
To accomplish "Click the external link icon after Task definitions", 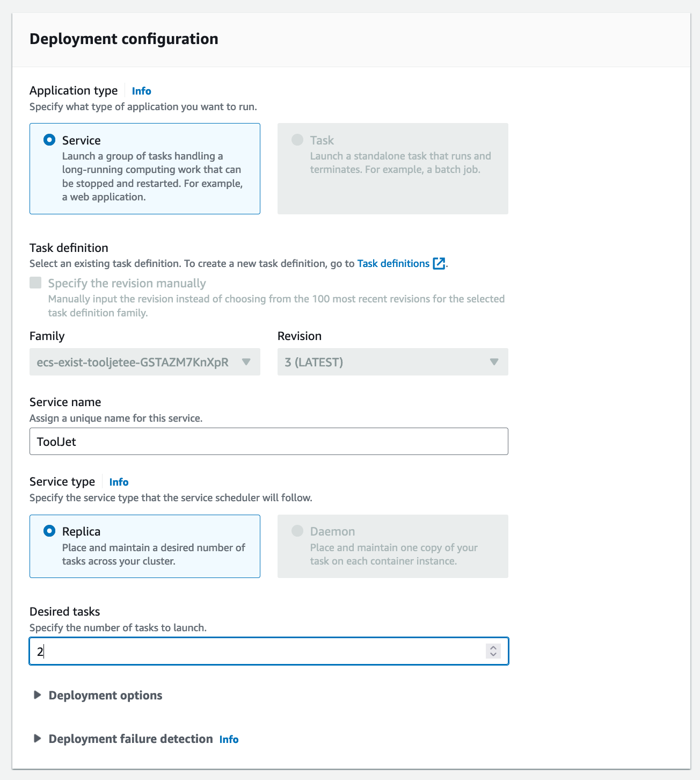I will [439, 264].
